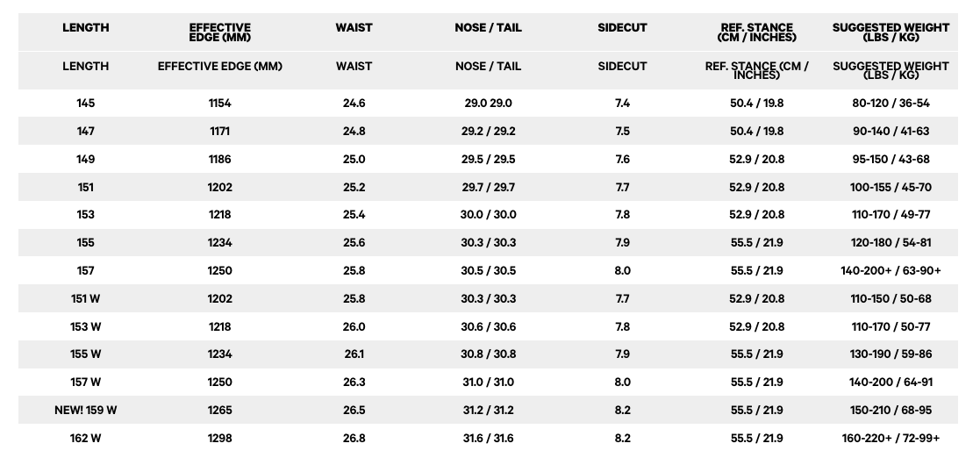Screen dimensions: 980x472
Task: Click nose/tail value 29.0 29.0
Action: (x=488, y=104)
